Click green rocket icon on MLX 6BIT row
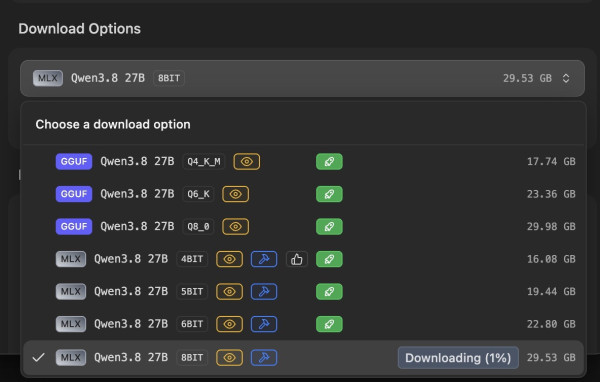Screen dimensions: 600x382 [x=329, y=324]
